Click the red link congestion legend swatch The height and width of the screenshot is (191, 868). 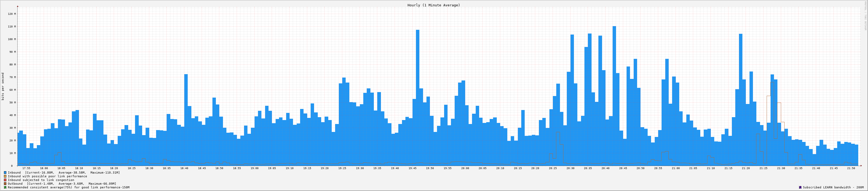tap(5, 180)
